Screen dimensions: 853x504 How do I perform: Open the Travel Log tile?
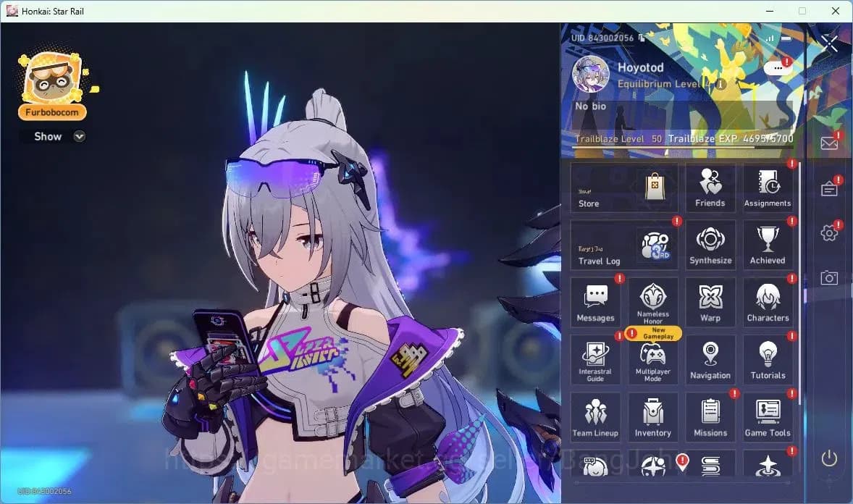(624, 245)
